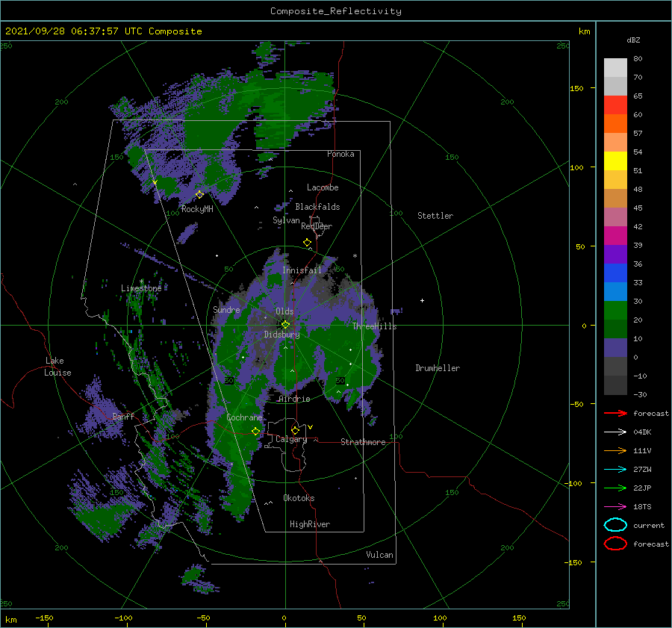The image size is (672, 628).
Task: Click the 33 dBZ blue color swatch
Action: click(x=615, y=291)
